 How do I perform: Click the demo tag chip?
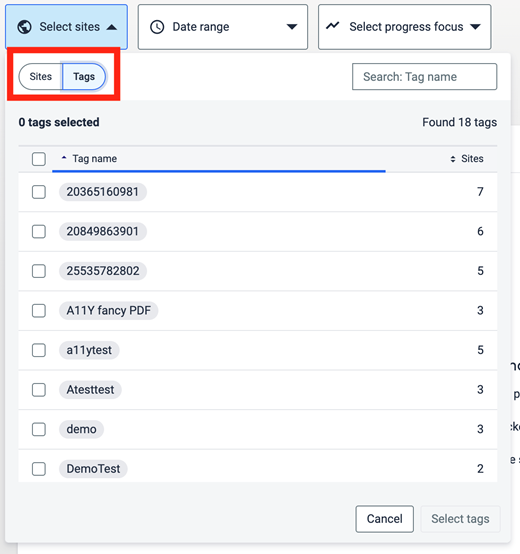pyautogui.click(x=81, y=429)
